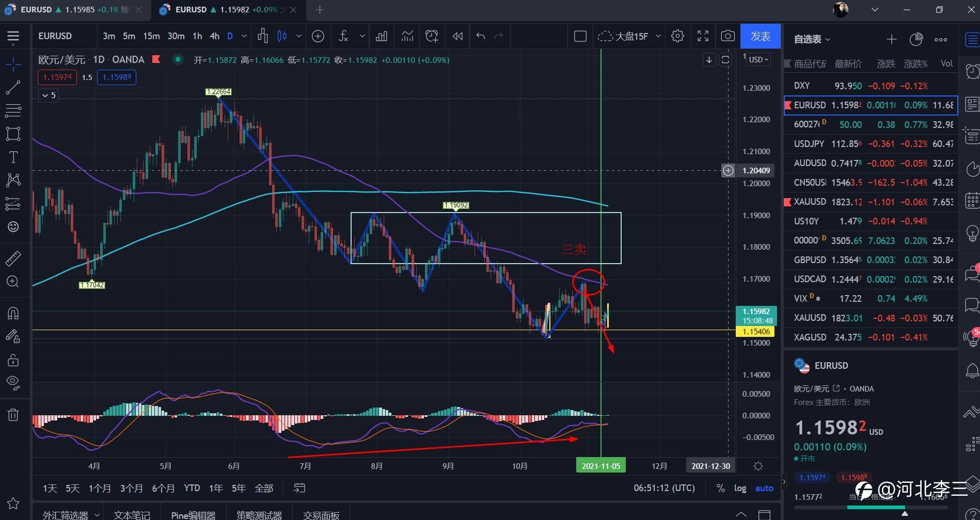Click the red sell price 1.15974
The width and height of the screenshot is (980, 520).
pyautogui.click(x=57, y=77)
